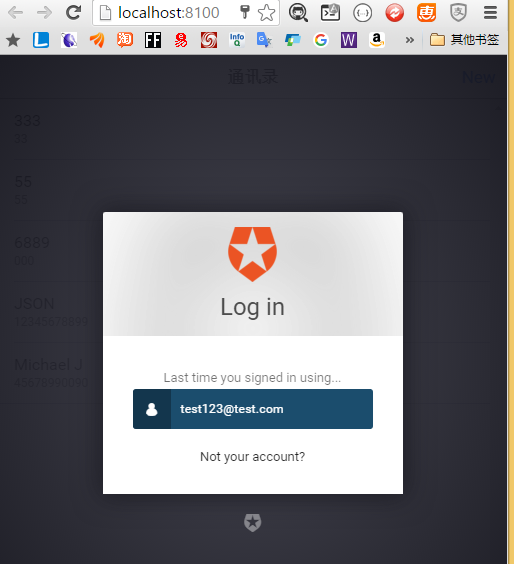Click the browser forward arrow
514x564 pixels.
click(x=45, y=13)
